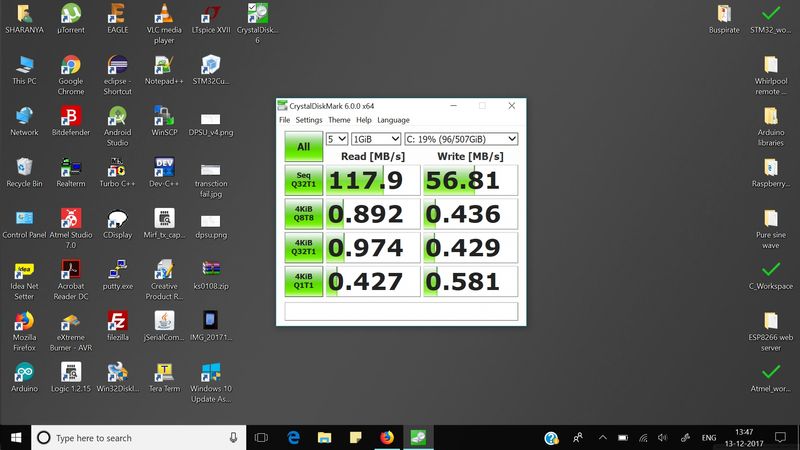Select the filezilla shortcut

[117, 326]
